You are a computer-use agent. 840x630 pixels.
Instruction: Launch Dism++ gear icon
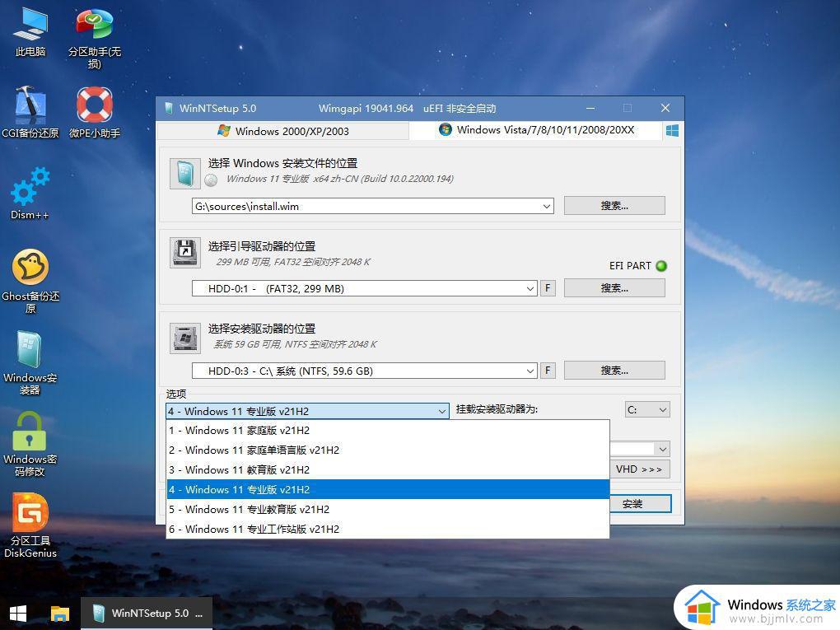[30, 194]
